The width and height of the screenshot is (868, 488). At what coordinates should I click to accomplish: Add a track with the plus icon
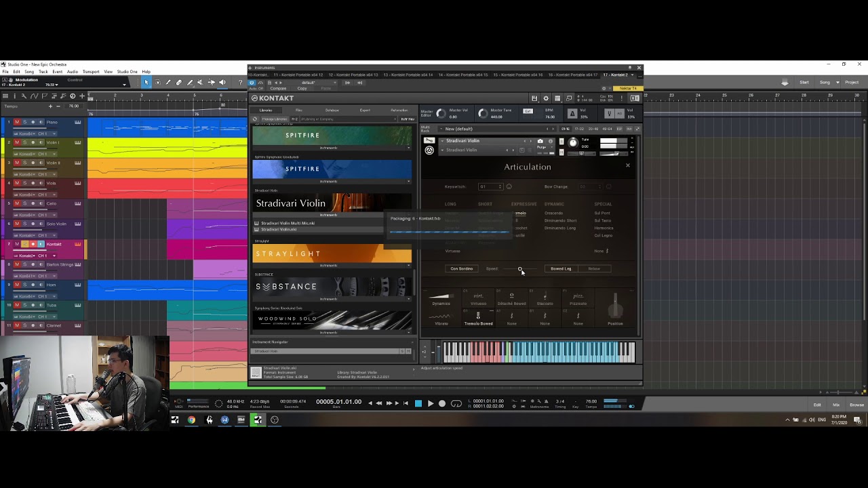[x=82, y=96]
